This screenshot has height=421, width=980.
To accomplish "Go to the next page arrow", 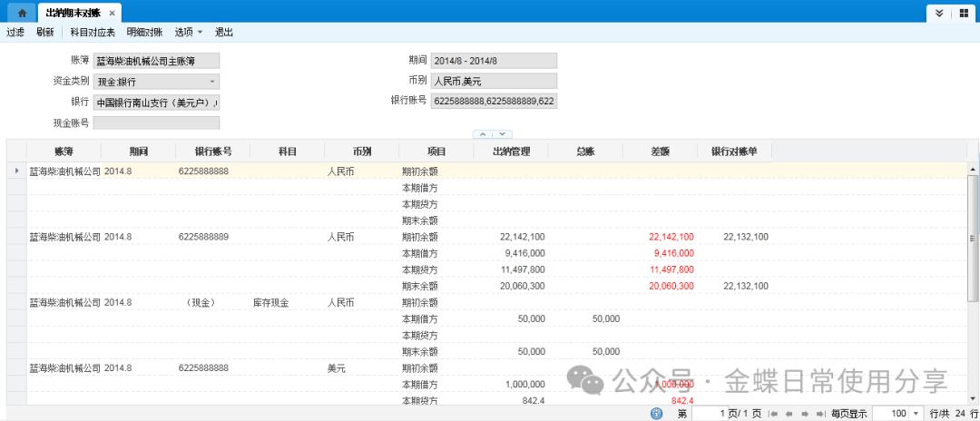I will point(805,414).
